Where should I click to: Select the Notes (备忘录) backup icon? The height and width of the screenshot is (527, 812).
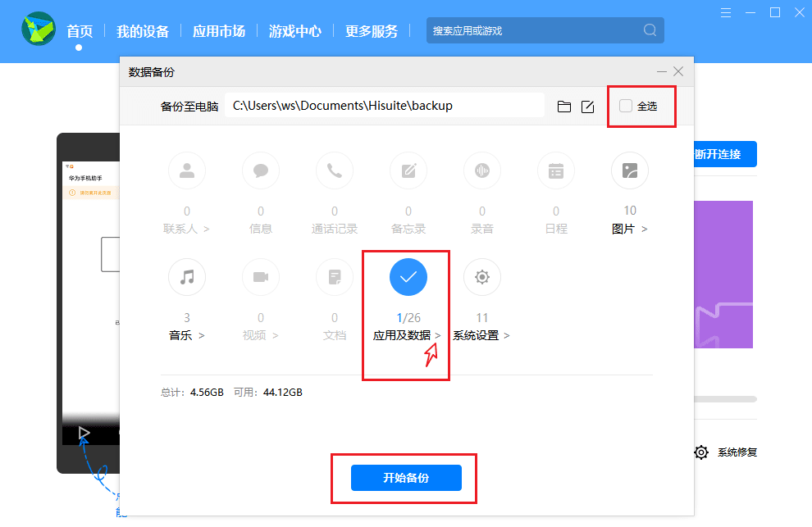click(408, 170)
